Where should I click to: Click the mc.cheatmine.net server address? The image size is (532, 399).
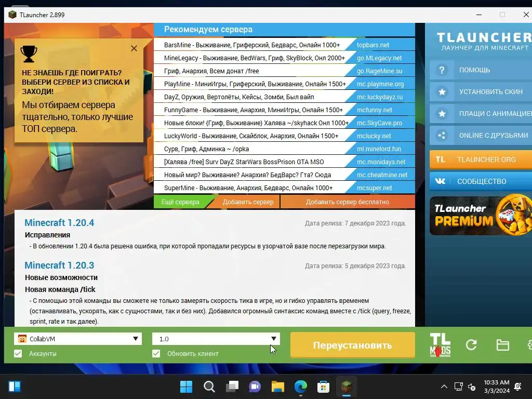(x=382, y=175)
